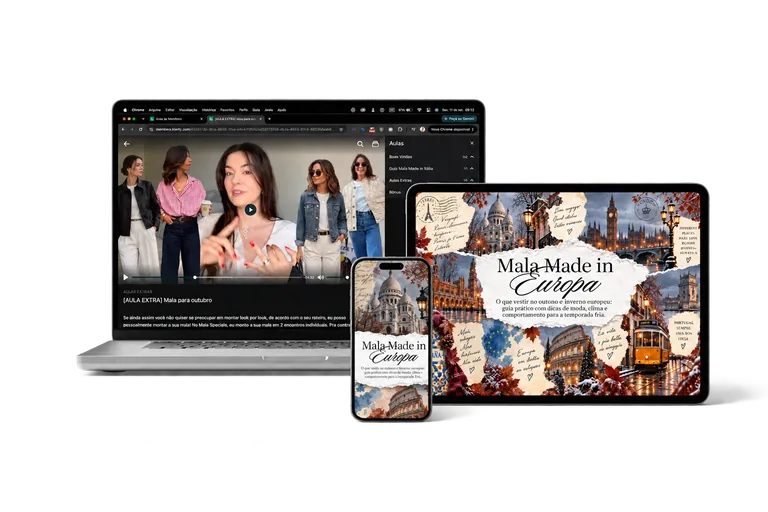768x512 pixels.
Task: Open the Editar menu
Action: pos(170,110)
